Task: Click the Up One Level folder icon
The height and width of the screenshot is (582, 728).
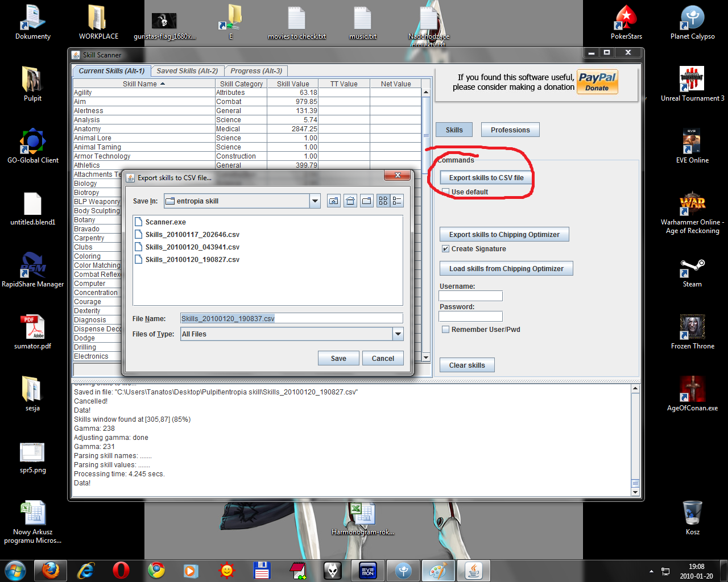Action: (334, 201)
